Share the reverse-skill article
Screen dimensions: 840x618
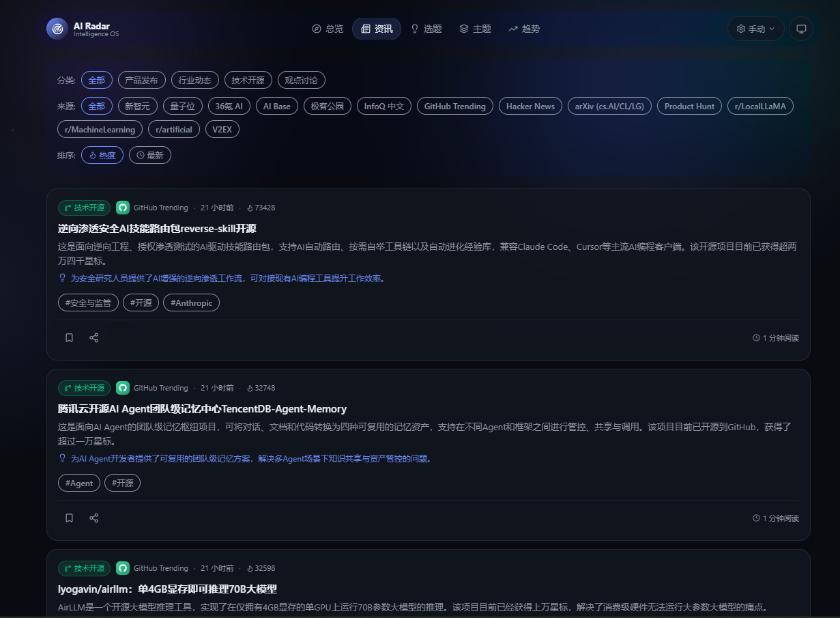94,338
